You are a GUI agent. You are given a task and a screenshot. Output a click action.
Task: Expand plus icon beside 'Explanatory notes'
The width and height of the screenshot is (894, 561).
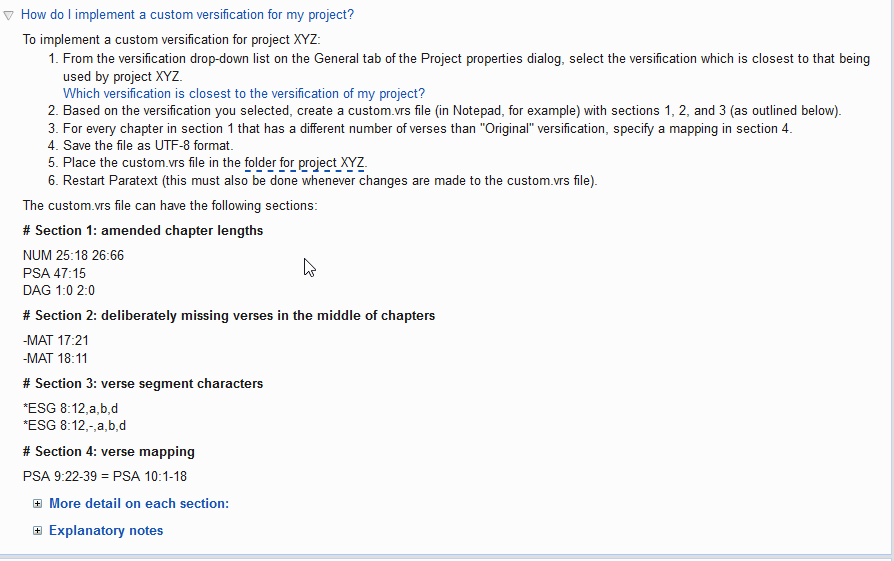[x=37, y=531]
